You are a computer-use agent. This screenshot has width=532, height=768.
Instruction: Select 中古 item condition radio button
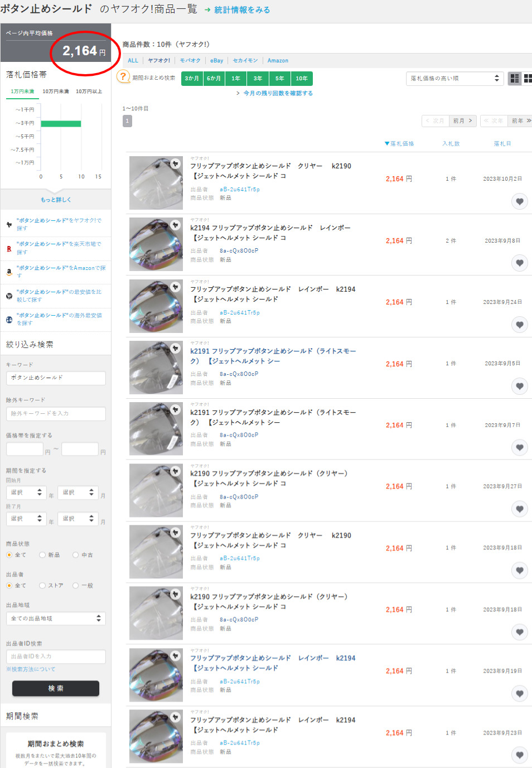76,555
